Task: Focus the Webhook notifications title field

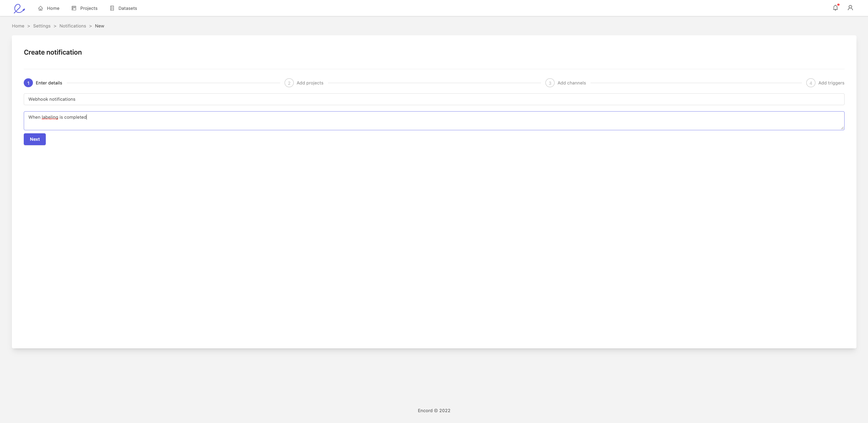Action: click(x=434, y=99)
